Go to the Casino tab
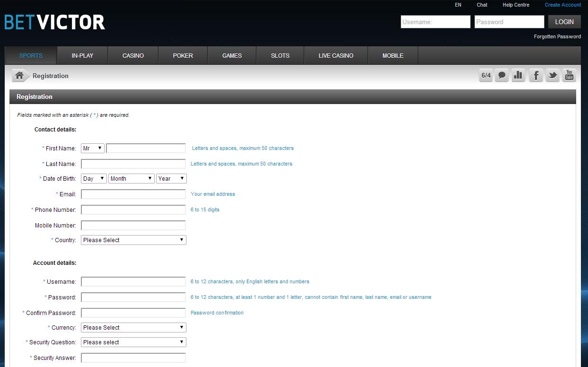Viewport: 588px width, 367px height. [x=133, y=56]
